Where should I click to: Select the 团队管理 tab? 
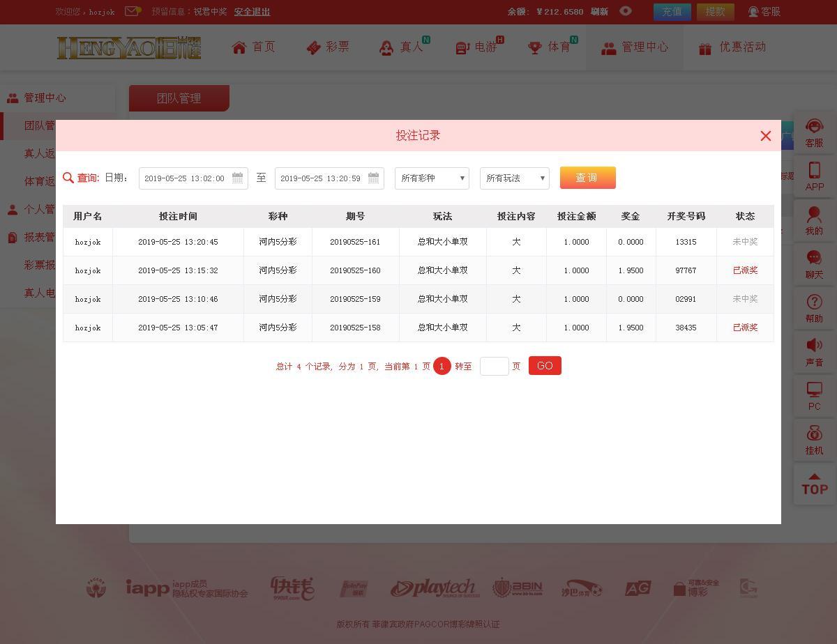[x=179, y=98]
